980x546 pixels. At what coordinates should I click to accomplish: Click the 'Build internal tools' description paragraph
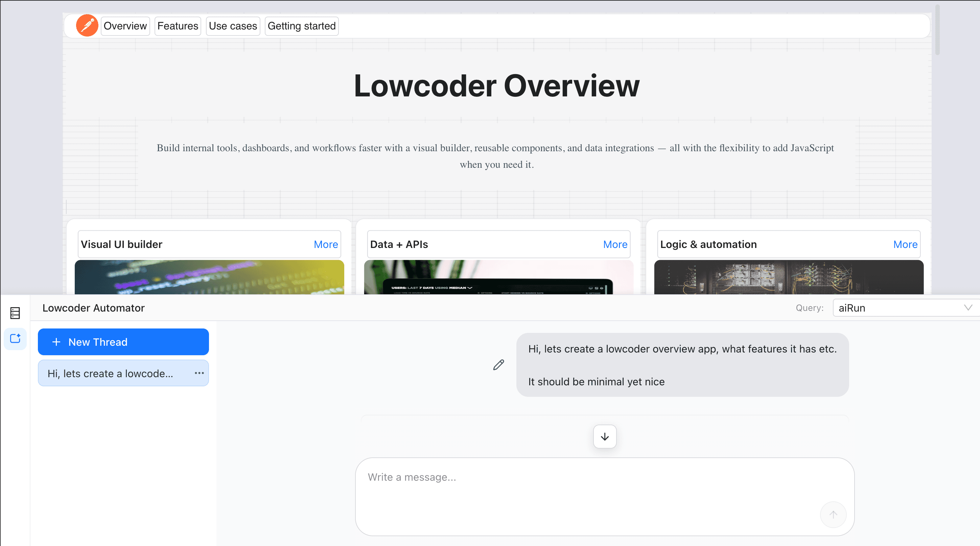[x=495, y=156]
